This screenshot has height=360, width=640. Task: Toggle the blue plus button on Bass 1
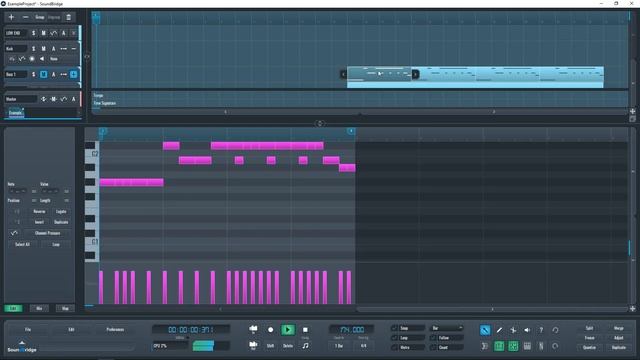pyautogui.click(x=73, y=74)
